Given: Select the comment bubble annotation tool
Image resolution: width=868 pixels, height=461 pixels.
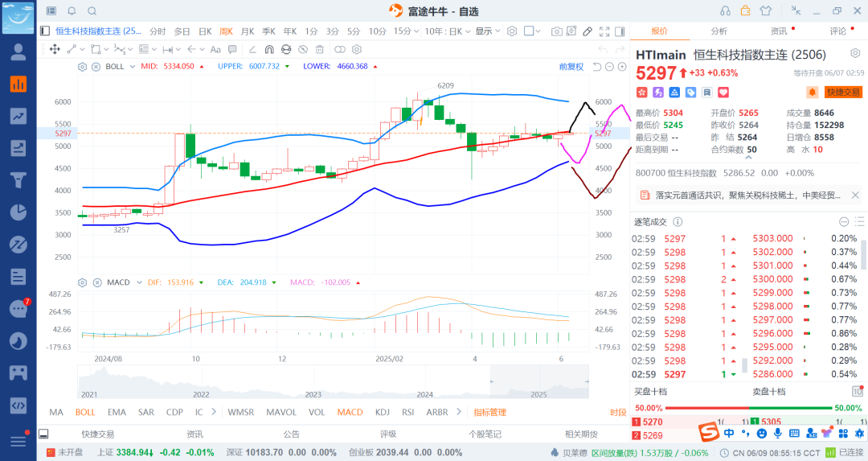Looking at the screenshot, I should click(x=232, y=49).
